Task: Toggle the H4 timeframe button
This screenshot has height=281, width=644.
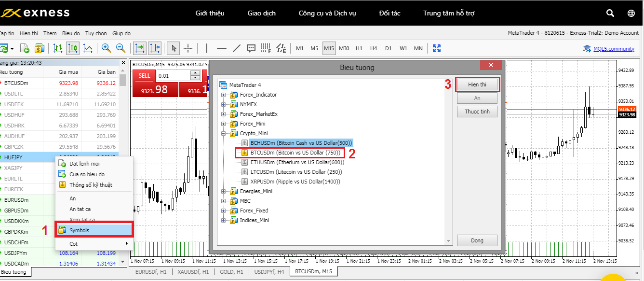Action: click(x=374, y=48)
